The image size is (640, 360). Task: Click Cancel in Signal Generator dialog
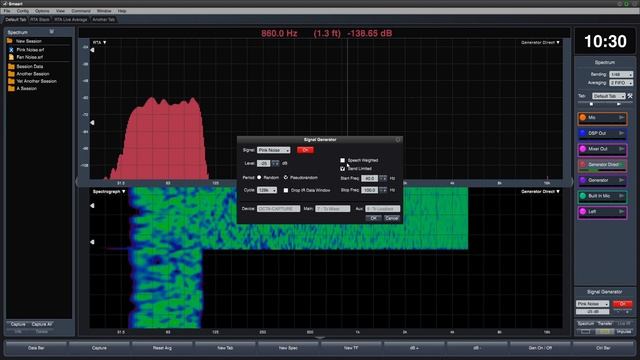(x=391, y=218)
